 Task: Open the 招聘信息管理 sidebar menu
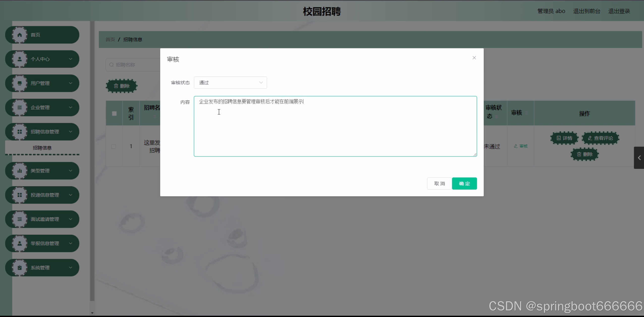point(45,132)
